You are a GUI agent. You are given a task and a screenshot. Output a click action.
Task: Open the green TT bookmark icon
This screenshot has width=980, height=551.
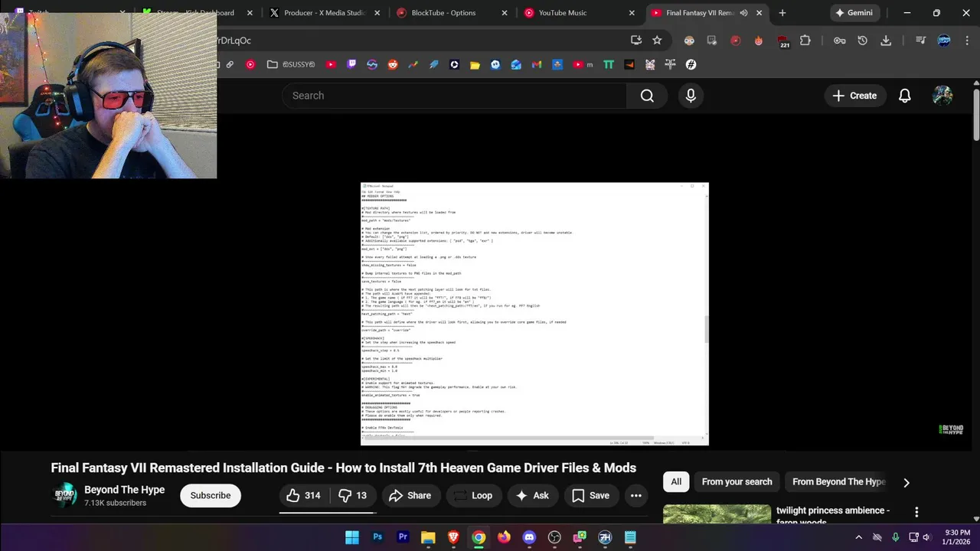pyautogui.click(x=609, y=64)
